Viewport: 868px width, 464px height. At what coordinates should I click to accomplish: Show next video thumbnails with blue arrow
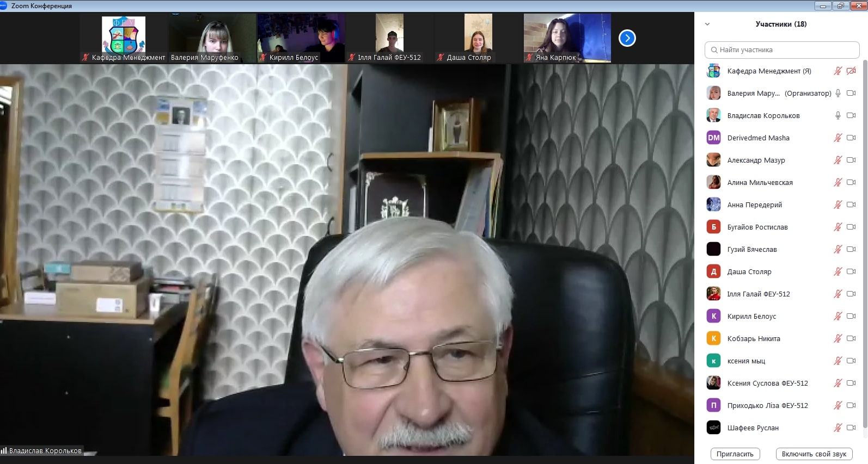click(x=627, y=38)
